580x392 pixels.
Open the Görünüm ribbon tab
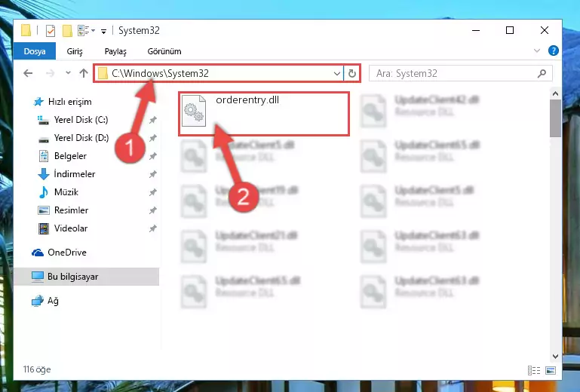coord(164,51)
